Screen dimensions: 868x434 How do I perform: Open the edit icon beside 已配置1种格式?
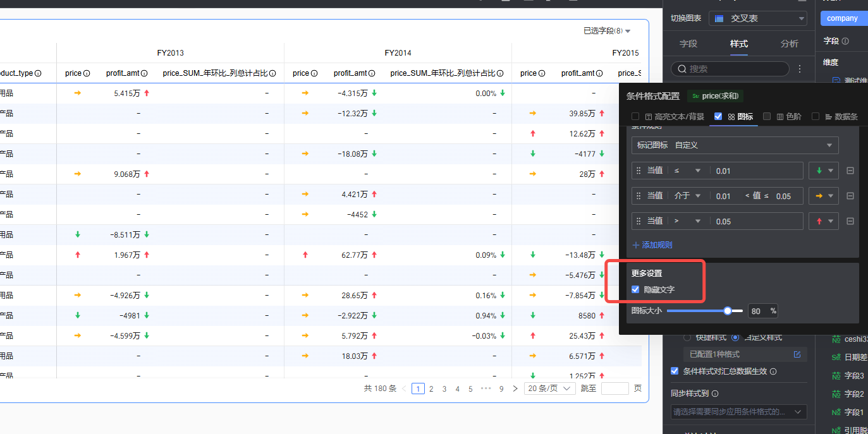click(797, 354)
